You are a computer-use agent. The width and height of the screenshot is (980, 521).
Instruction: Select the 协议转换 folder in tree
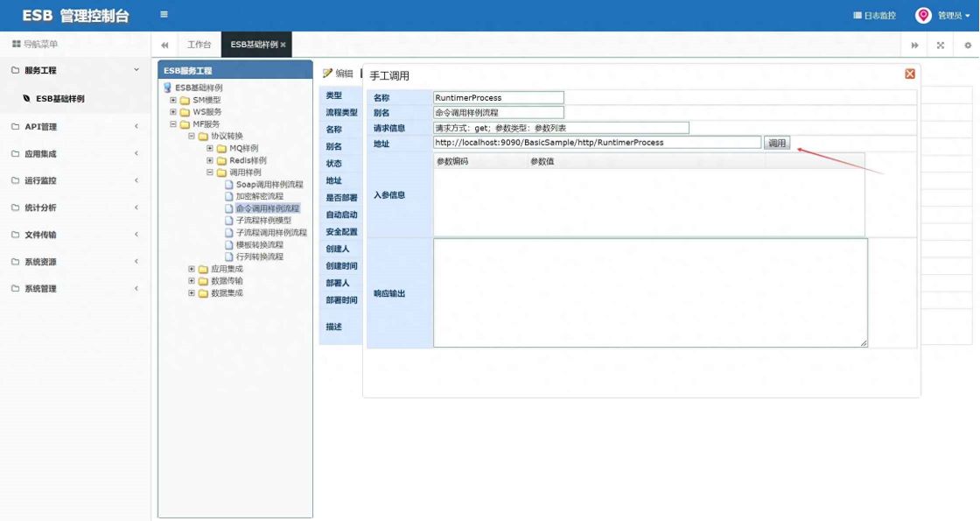[227, 136]
